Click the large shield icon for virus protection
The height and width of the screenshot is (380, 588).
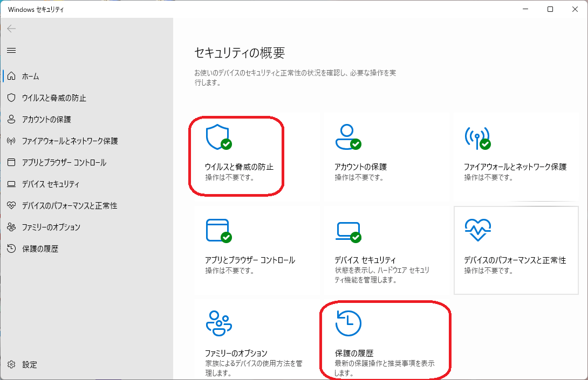point(219,137)
